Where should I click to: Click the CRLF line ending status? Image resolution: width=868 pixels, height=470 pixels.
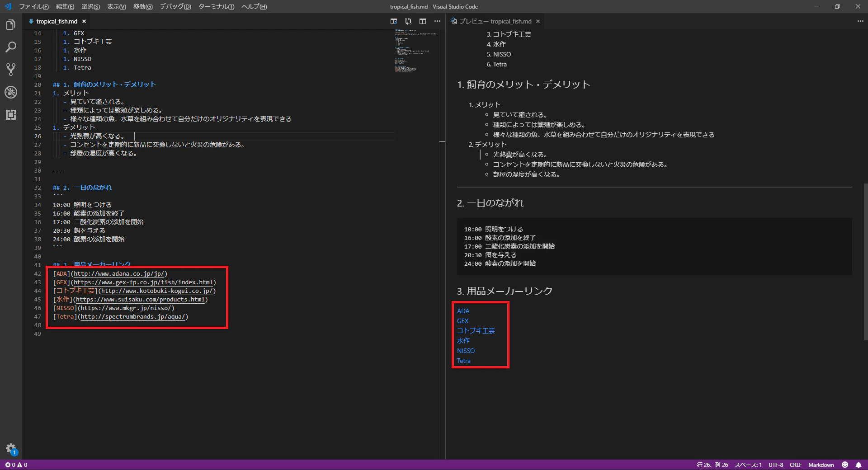796,465
